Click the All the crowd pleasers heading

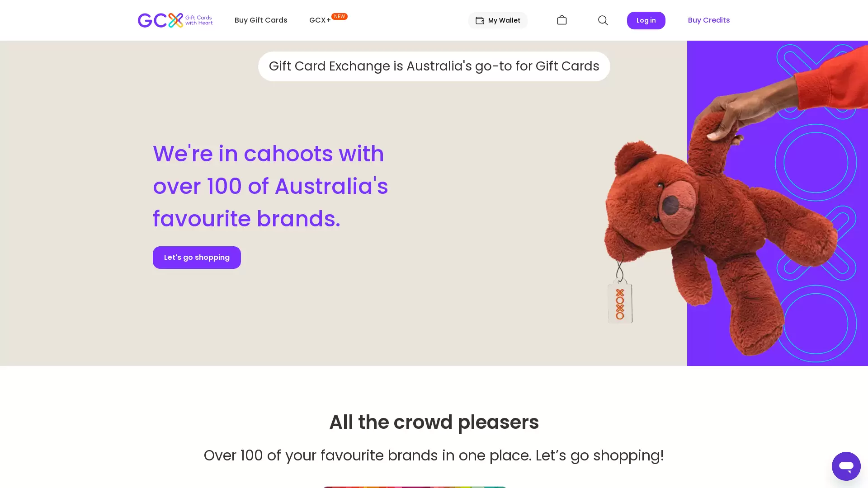434,422
